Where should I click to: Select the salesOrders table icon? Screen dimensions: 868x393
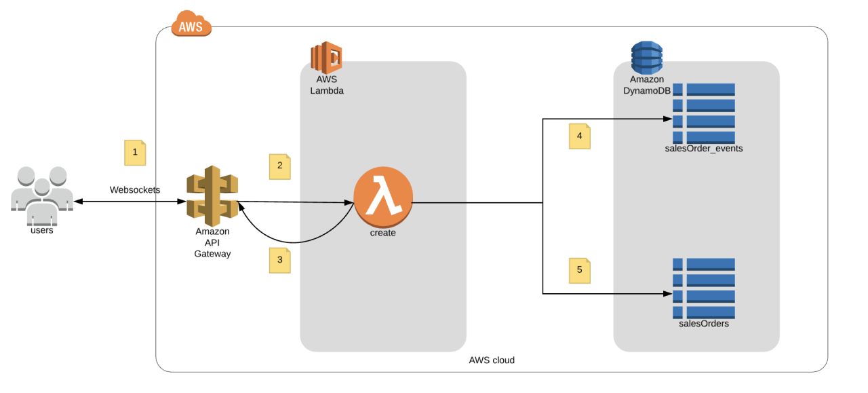[x=704, y=288]
